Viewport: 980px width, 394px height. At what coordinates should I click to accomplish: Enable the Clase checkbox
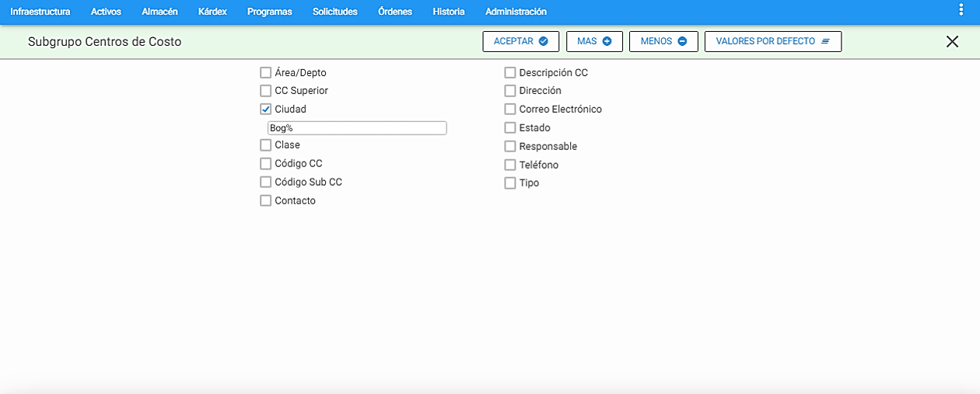[x=266, y=145]
